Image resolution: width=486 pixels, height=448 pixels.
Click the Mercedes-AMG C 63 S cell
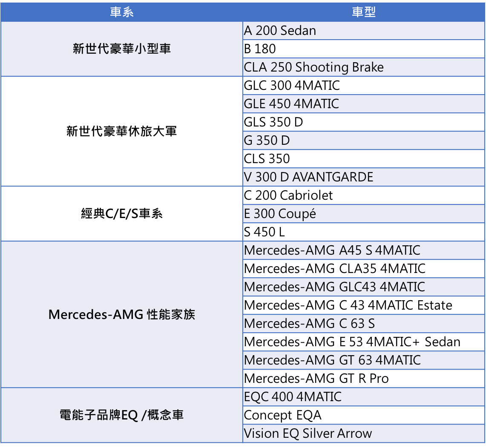pyautogui.click(x=364, y=323)
